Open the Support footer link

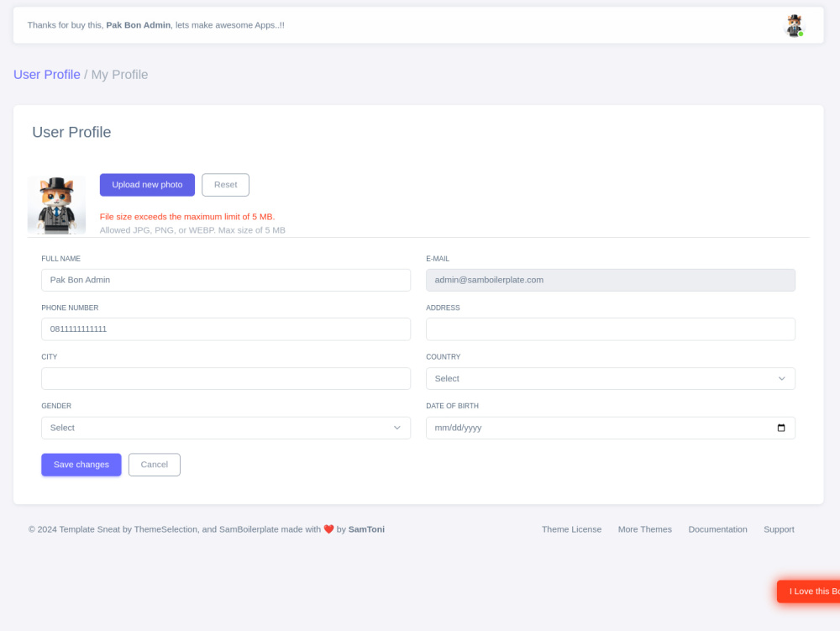click(779, 529)
